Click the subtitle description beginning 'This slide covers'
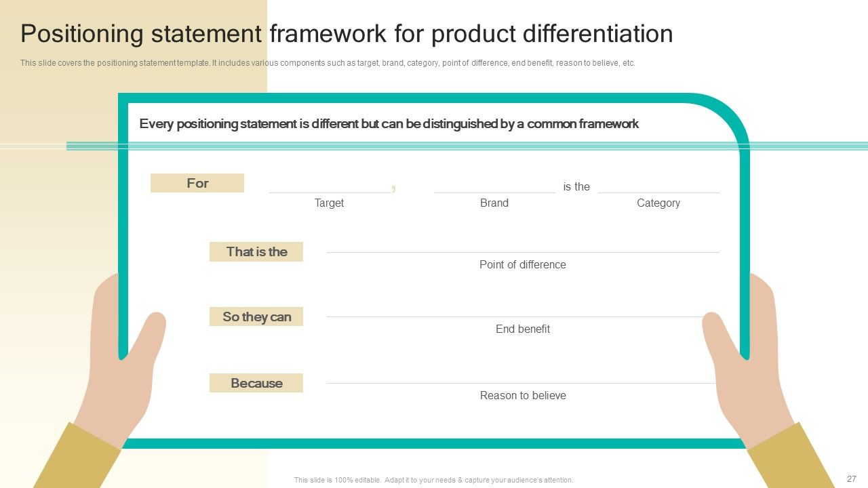Image resolution: width=868 pixels, height=488 pixels. tap(328, 63)
